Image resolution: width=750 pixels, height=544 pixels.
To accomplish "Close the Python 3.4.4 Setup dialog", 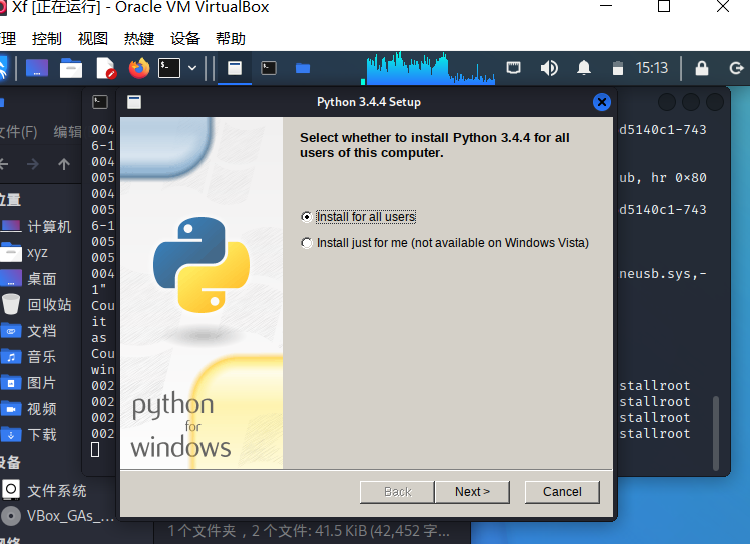I will [x=602, y=102].
